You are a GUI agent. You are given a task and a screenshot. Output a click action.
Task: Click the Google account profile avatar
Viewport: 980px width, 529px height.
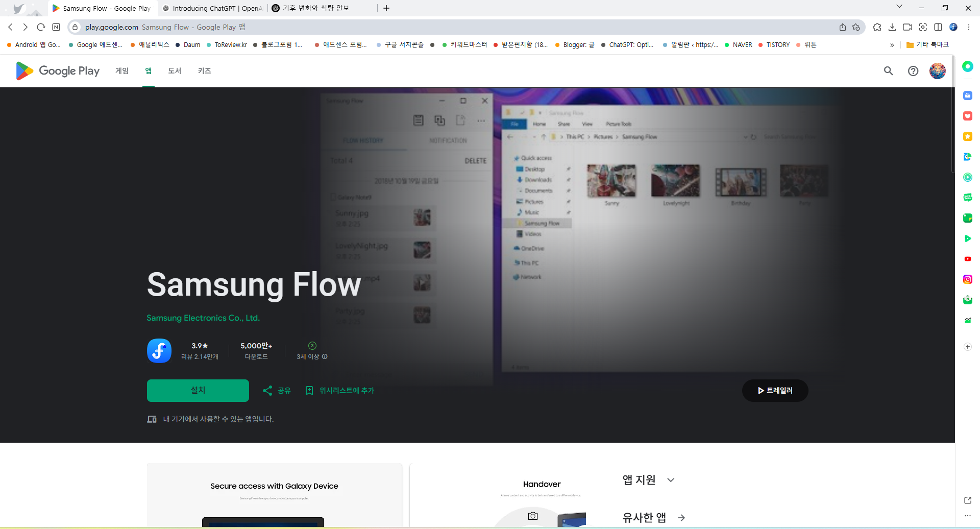click(938, 71)
